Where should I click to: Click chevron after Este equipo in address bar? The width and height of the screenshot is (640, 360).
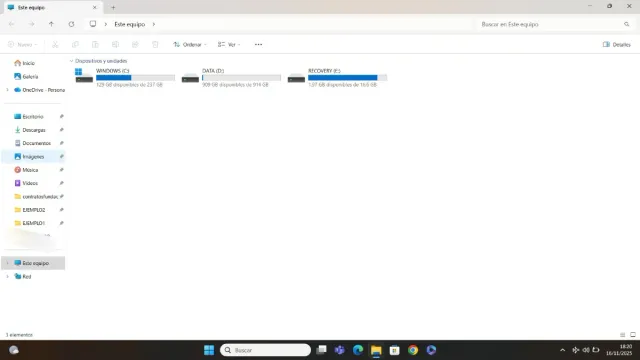pyautogui.click(x=154, y=24)
